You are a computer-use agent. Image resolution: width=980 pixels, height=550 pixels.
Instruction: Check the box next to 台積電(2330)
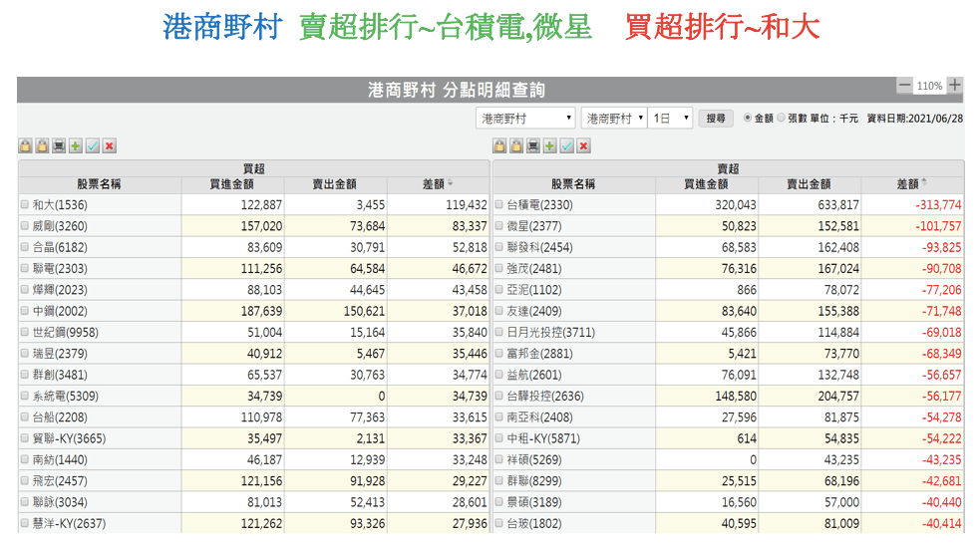click(x=498, y=204)
